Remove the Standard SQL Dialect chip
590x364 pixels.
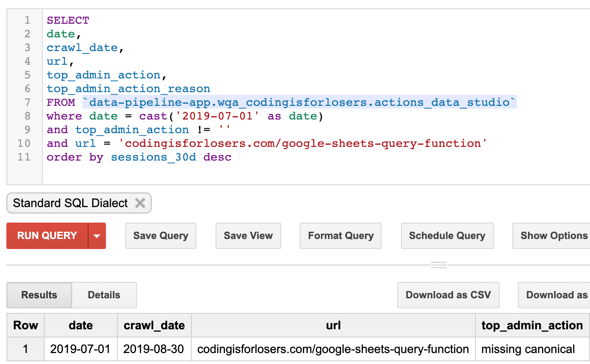(140, 203)
